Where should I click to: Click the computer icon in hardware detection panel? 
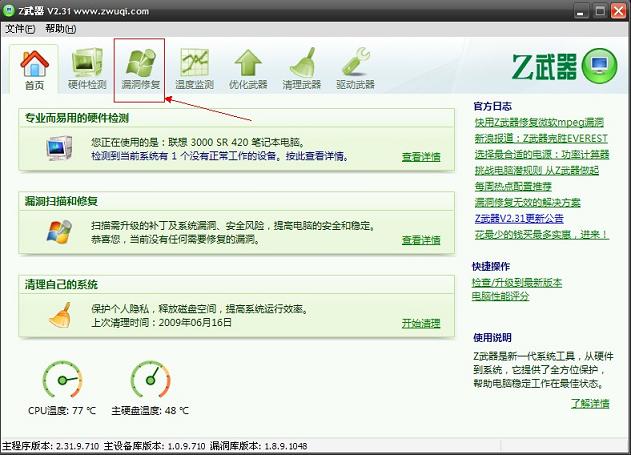[x=59, y=148]
